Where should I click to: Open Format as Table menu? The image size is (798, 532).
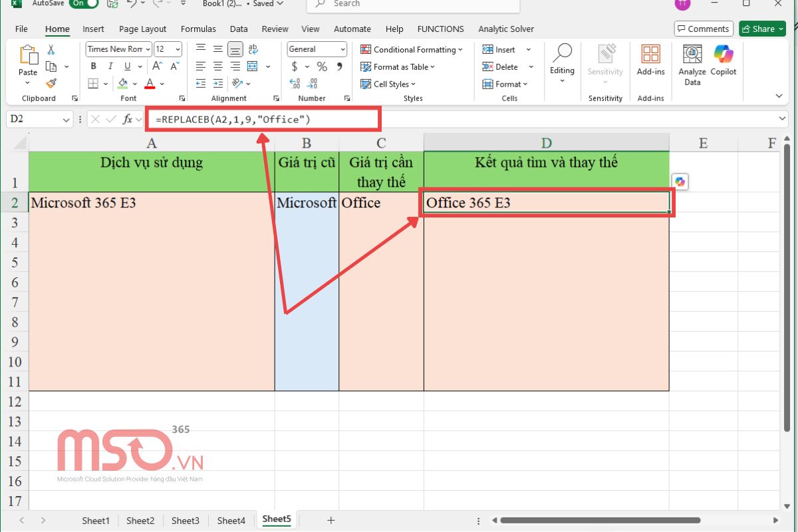pos(398,66)
